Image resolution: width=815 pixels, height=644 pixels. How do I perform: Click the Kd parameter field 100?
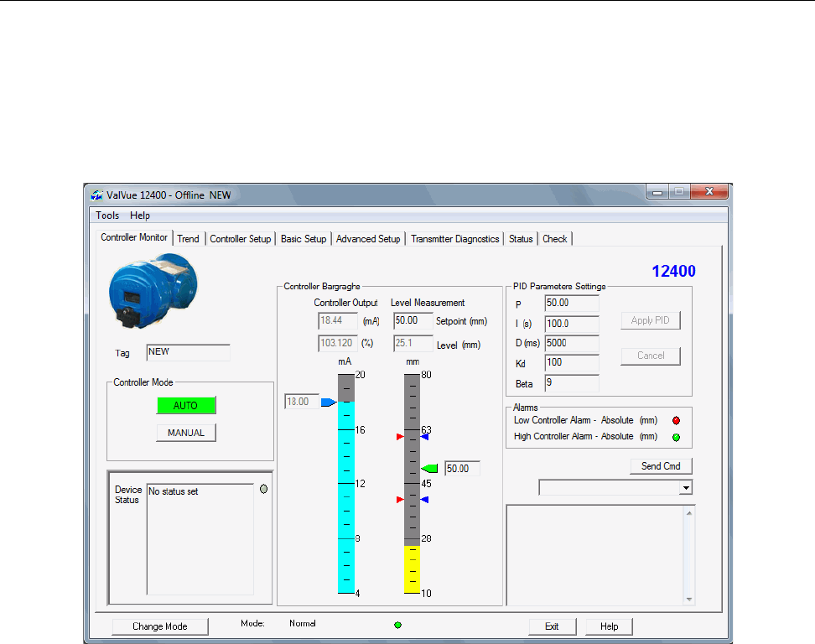tap(572, 362)
